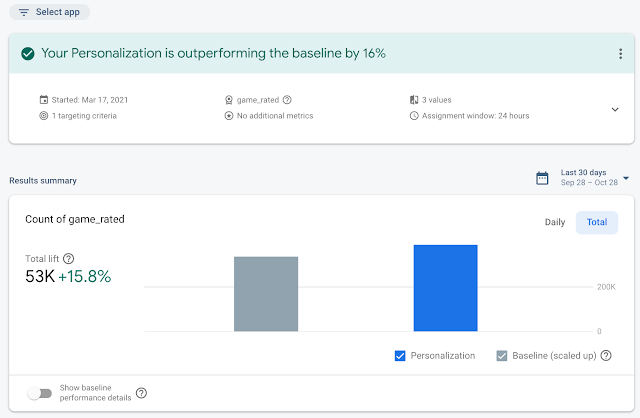Switch to the Daily view tab
640x418 pixels.
click(555, 222)
